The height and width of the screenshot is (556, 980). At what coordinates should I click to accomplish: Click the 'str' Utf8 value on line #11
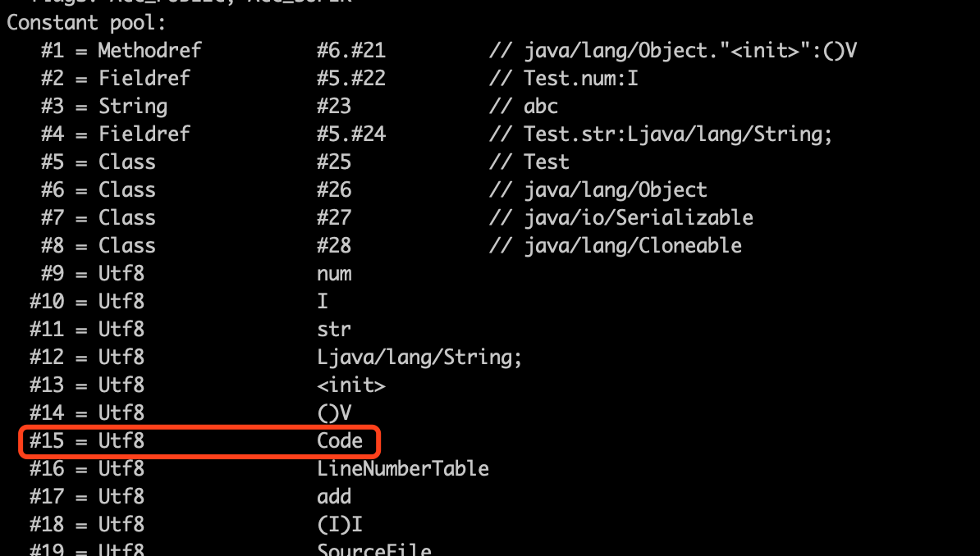tap(334, 329)
